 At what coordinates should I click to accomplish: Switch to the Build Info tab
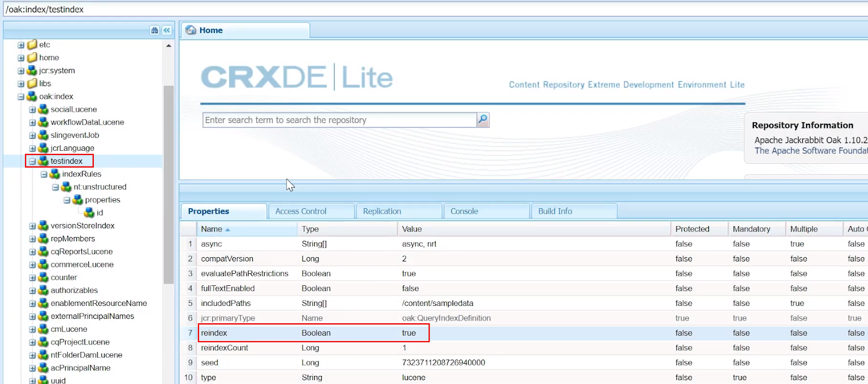pos(575,211)
